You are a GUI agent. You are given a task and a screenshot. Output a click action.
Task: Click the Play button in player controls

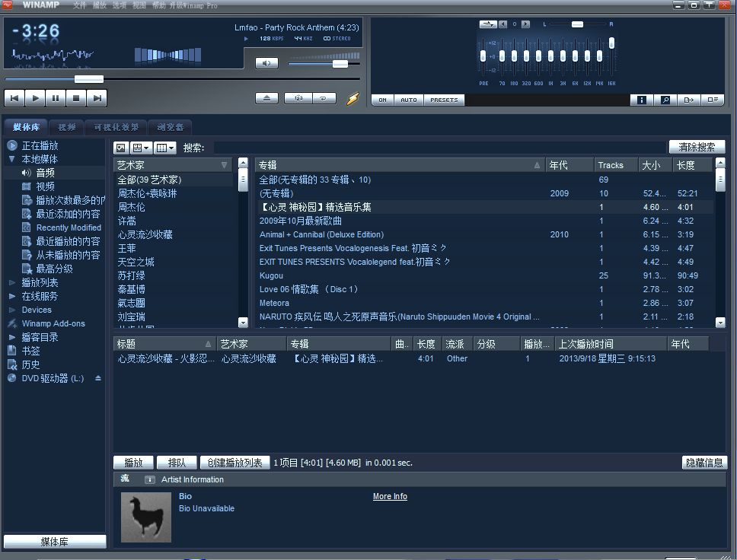point(35,98)
